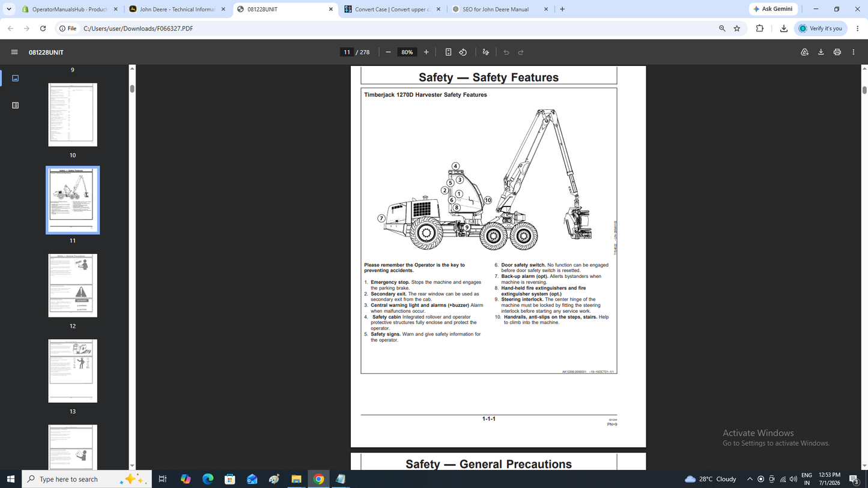
Task: Show hidden system tray icons
Action: tap(750, 479)
